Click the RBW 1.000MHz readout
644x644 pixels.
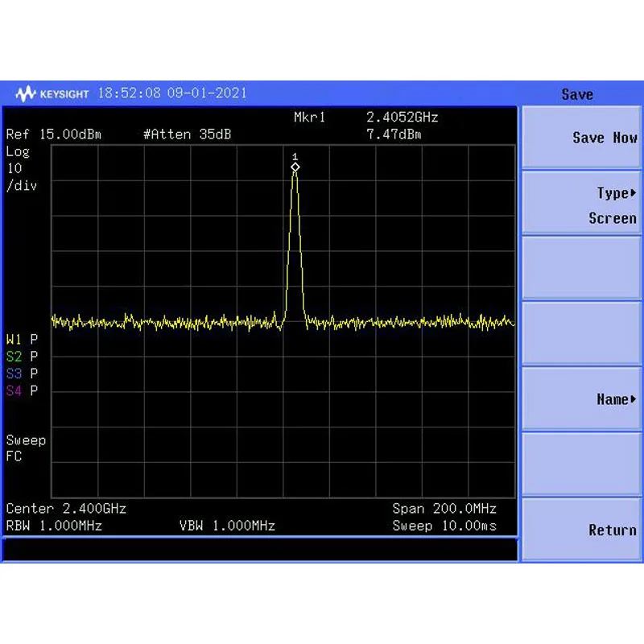pyautogui.click(x=54, y=526)
